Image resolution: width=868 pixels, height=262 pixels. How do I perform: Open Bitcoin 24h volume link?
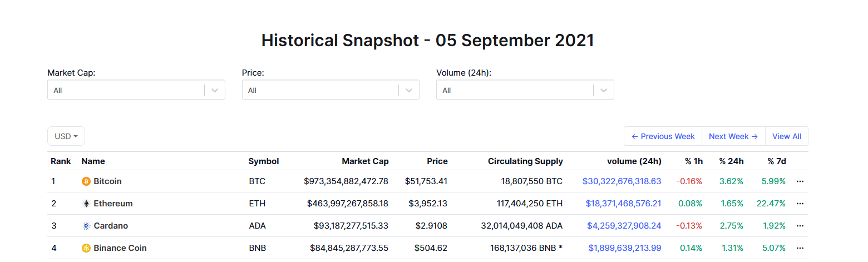(x=622, y=181)
